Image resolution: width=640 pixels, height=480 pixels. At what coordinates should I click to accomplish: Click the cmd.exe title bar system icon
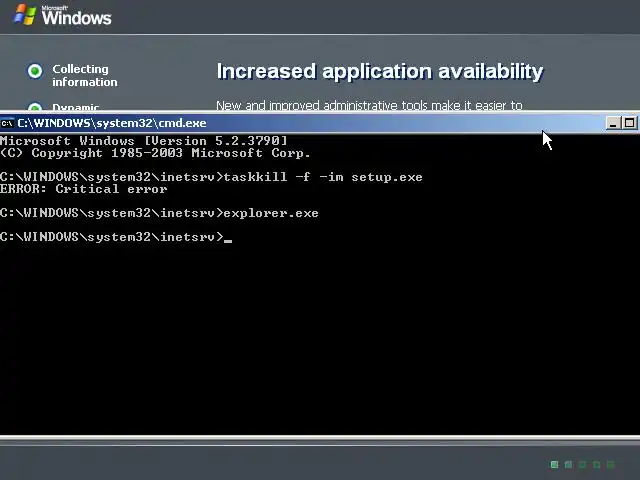point(7,123)
